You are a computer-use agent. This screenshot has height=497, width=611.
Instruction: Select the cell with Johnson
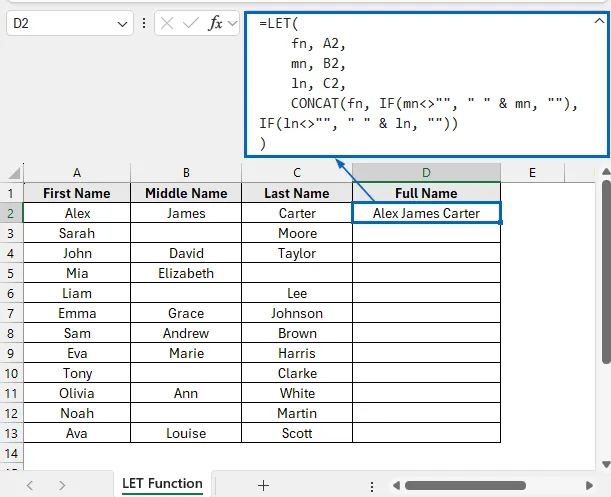(x=297, y=313)
